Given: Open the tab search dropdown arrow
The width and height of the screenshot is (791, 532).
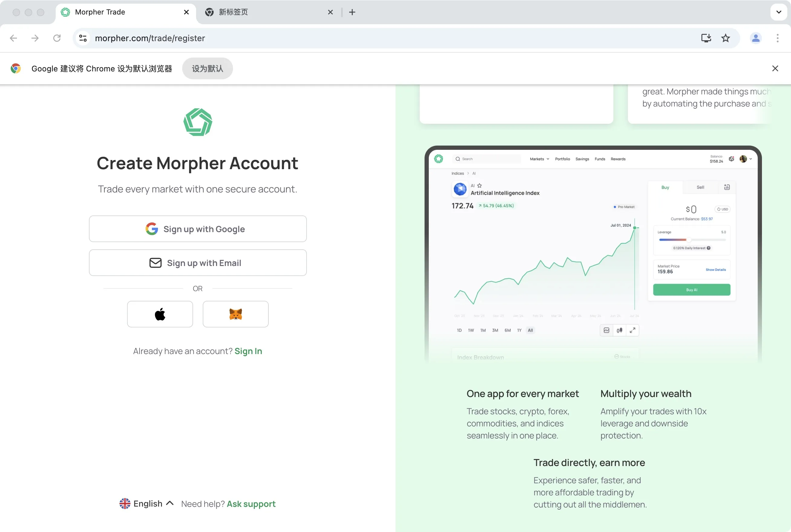Looking at the screenshot, I should tap(779, 12).
